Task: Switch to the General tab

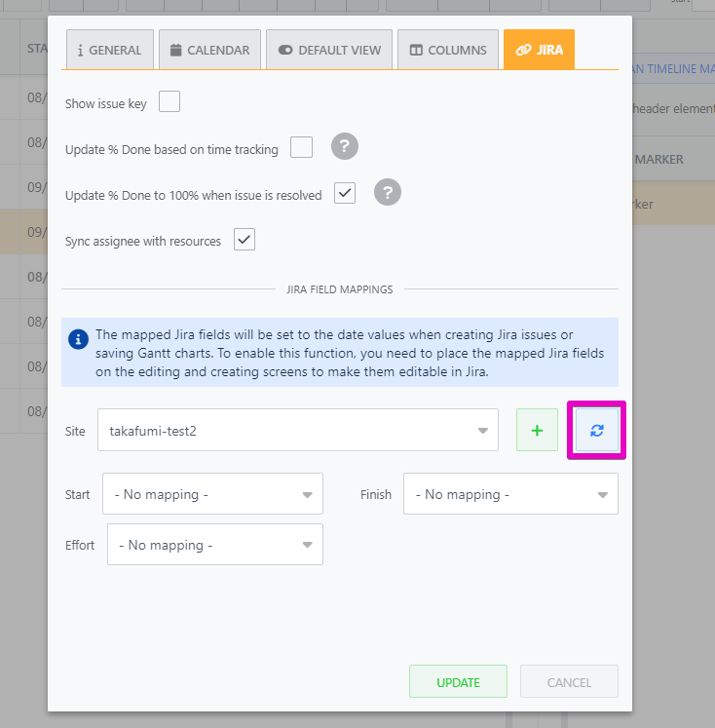Action: (x=110, y=50)
